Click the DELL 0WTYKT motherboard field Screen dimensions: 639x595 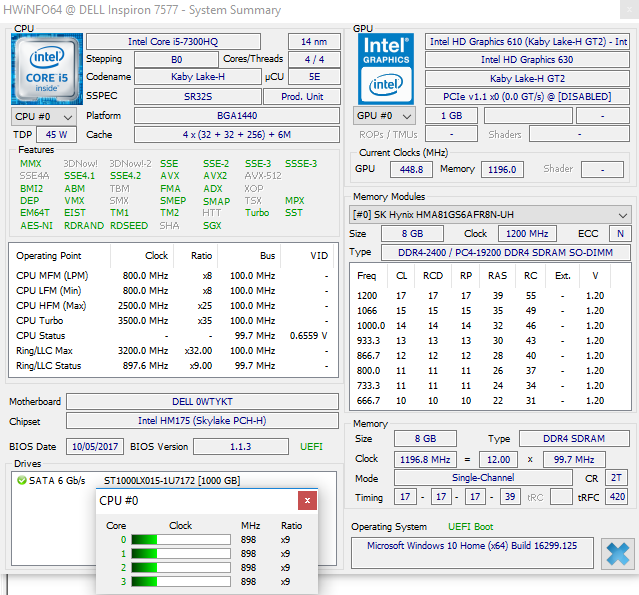202,401
